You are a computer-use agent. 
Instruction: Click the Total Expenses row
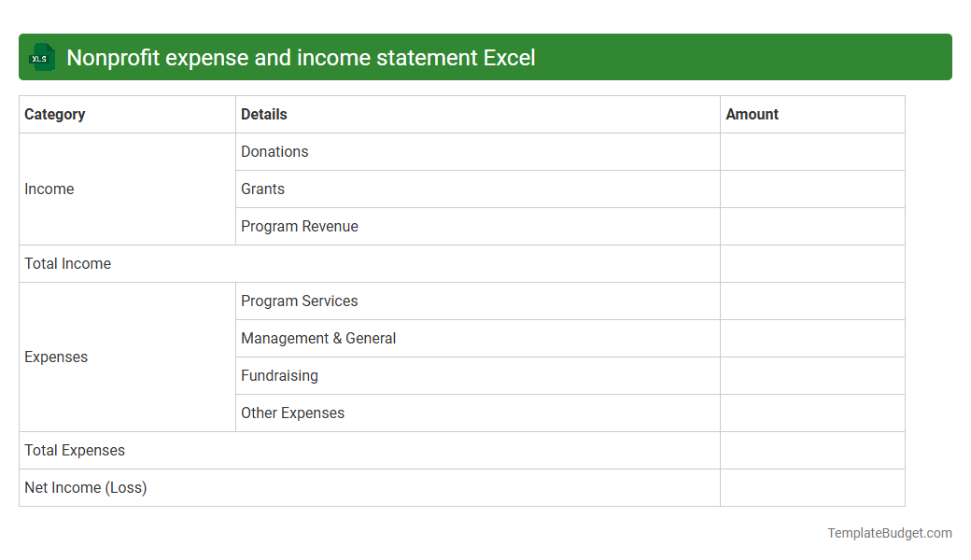pos(74,450)
